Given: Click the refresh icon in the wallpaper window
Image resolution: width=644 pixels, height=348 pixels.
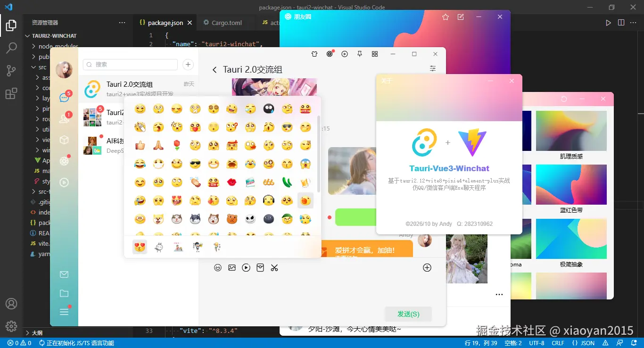Looking at the screenshot, I should (564, 99).
